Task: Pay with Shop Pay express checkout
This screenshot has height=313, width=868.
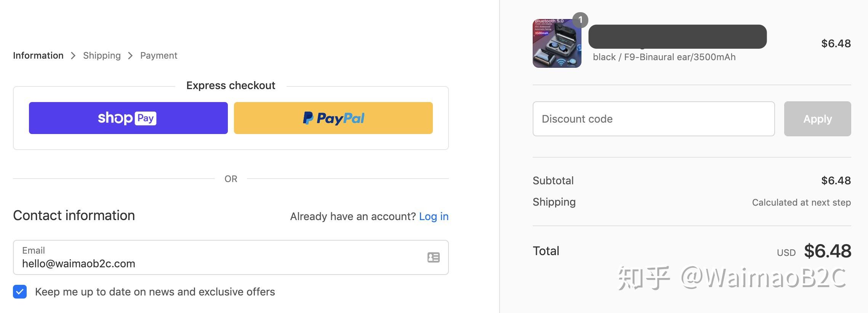Action: pyautogui.click(x=128, y=118)
